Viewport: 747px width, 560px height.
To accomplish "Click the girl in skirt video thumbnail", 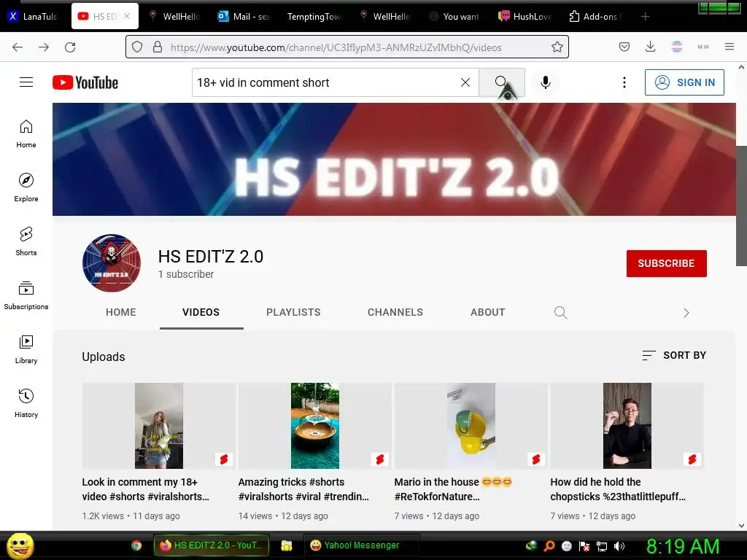I will (x=158, y=426).
